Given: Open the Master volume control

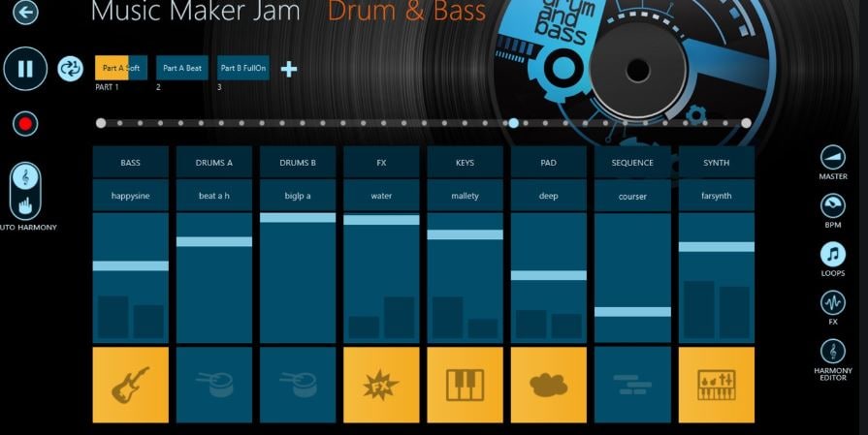Looking at the screenshot, I should [x=832, y=163].
